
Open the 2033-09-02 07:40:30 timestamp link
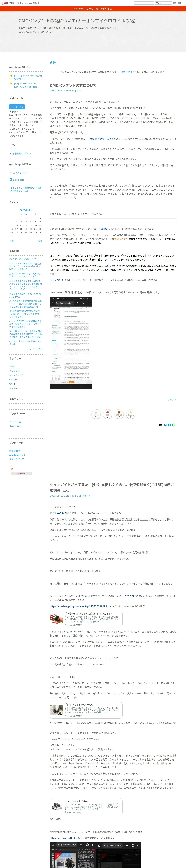click(x=62, y=91)
